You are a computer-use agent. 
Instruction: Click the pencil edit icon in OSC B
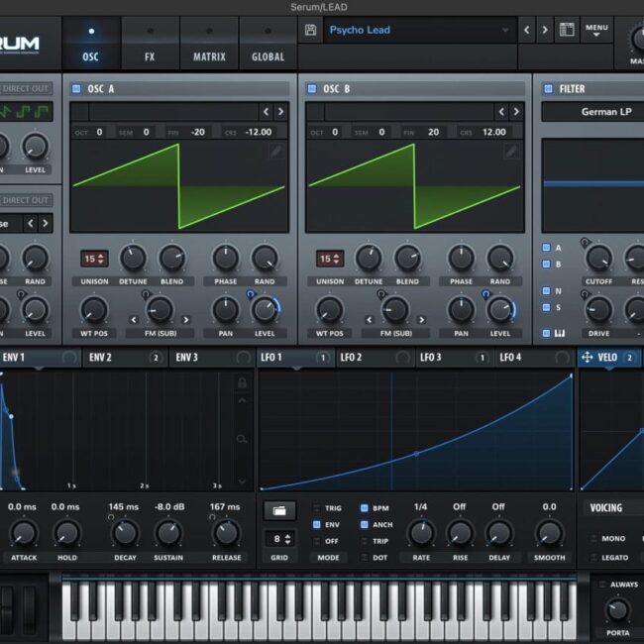click(511, 152)
